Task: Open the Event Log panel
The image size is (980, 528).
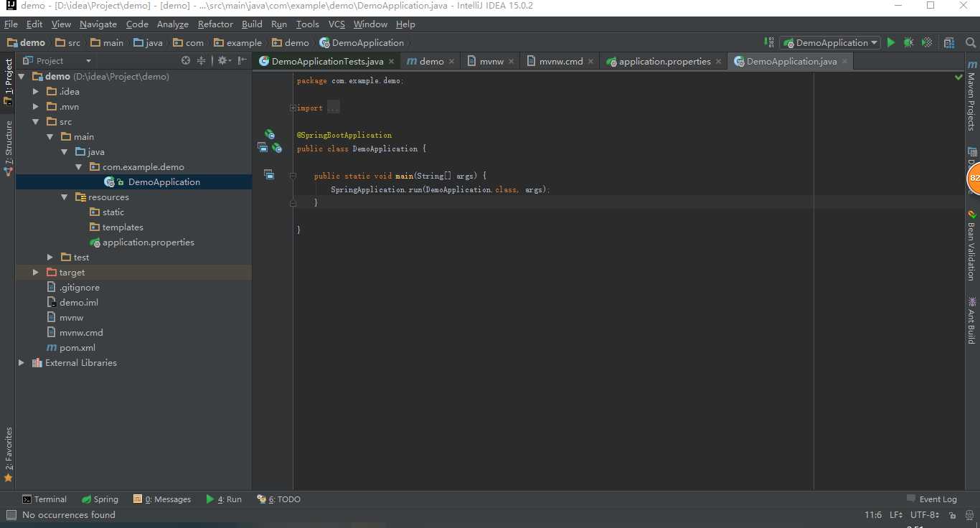Action: (932, 499)
